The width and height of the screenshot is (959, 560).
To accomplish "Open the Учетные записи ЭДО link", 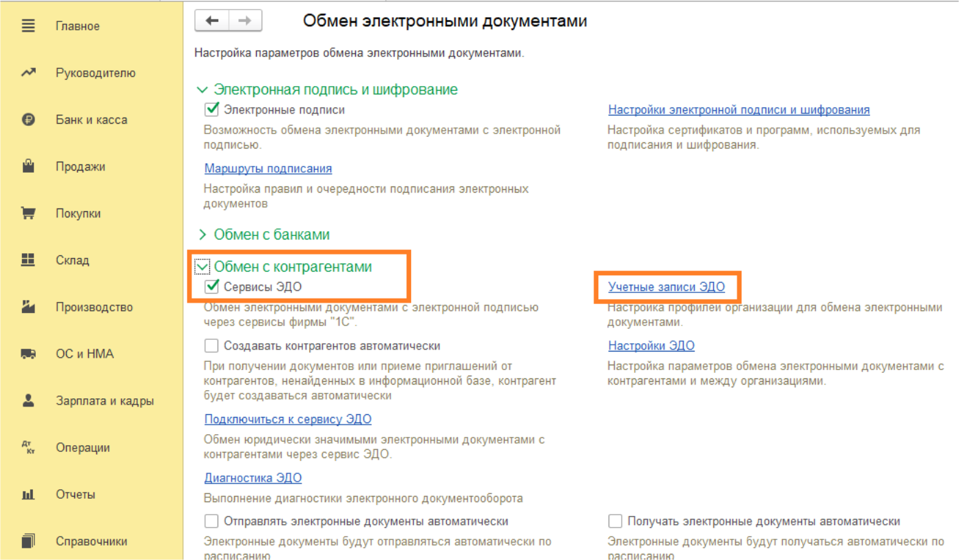I will (x=666, y=287).
